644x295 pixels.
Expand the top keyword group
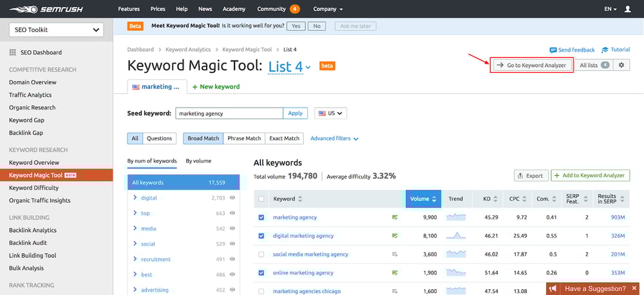(135, 213)
